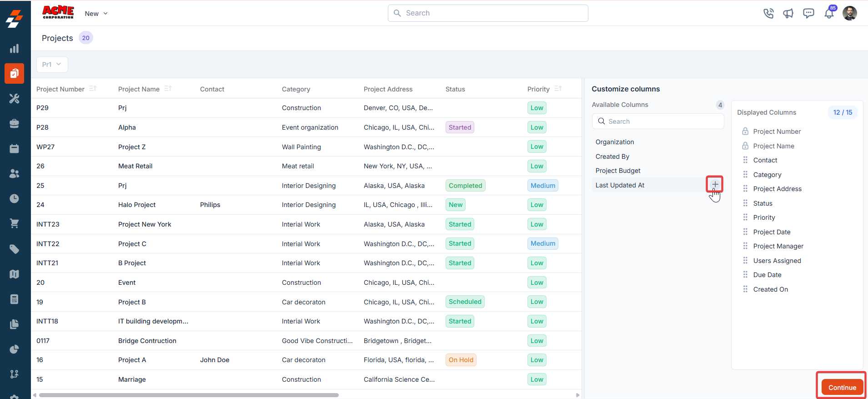Click the Available Columns search field
Screen dimensions: 868x399
[658, 121]
